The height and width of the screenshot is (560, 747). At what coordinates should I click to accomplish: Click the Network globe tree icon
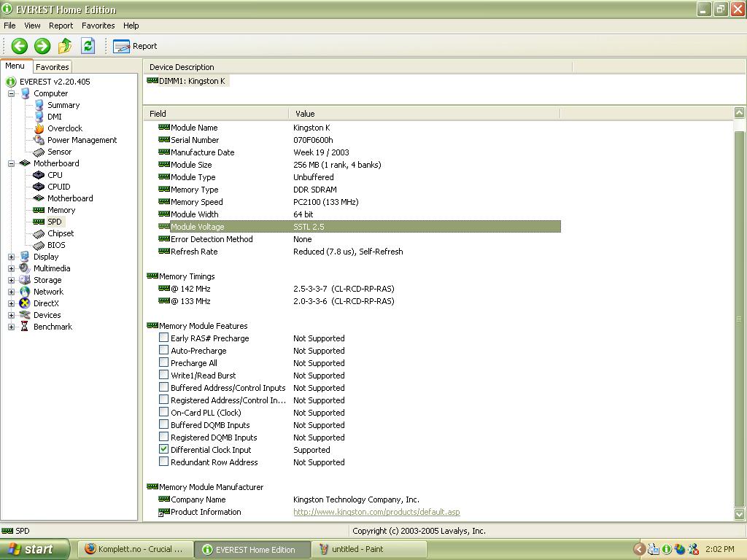point(25,292)
